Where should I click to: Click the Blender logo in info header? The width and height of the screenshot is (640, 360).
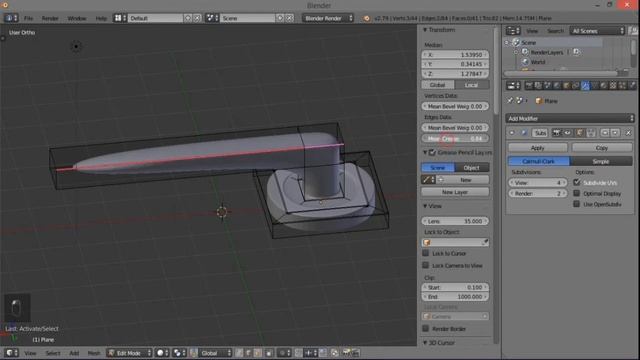[367, 18]
